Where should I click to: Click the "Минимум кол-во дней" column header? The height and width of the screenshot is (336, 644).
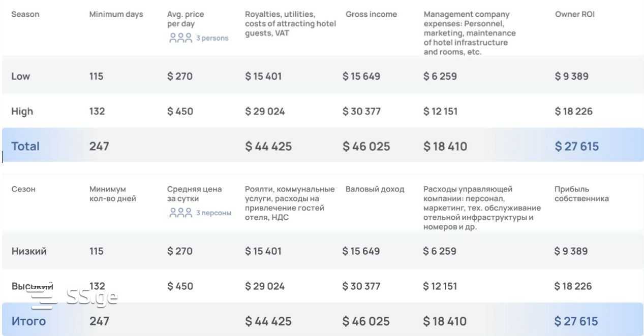(x=112, y=194)
